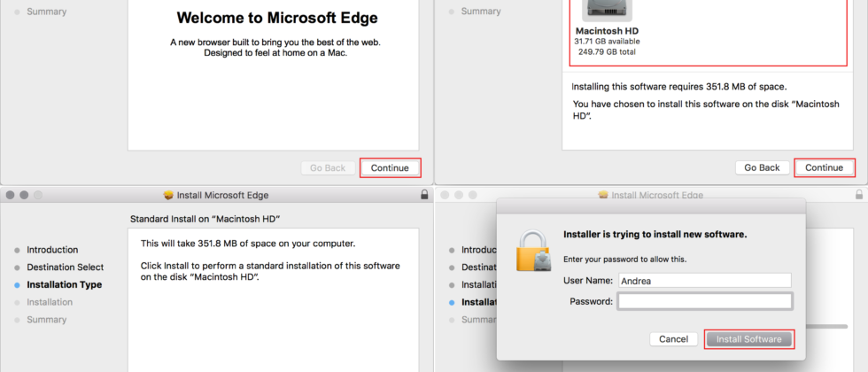
Task: Click text Enter your password to allow this
Action: [x=625, y=259]
